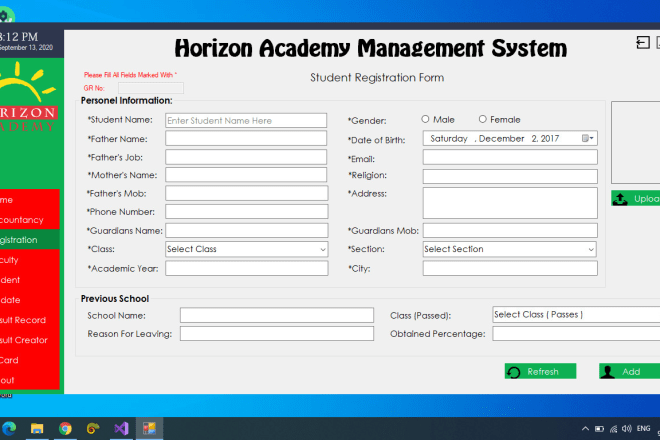Click the logout icon beside the title
Viewport: 660px width, 440px height.
[643, 43]
